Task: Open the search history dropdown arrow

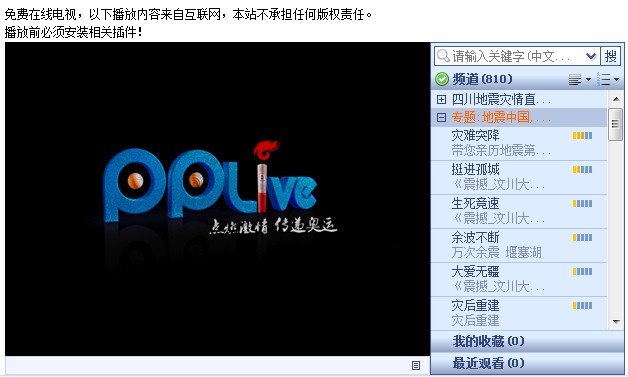Action: (591, 56)
